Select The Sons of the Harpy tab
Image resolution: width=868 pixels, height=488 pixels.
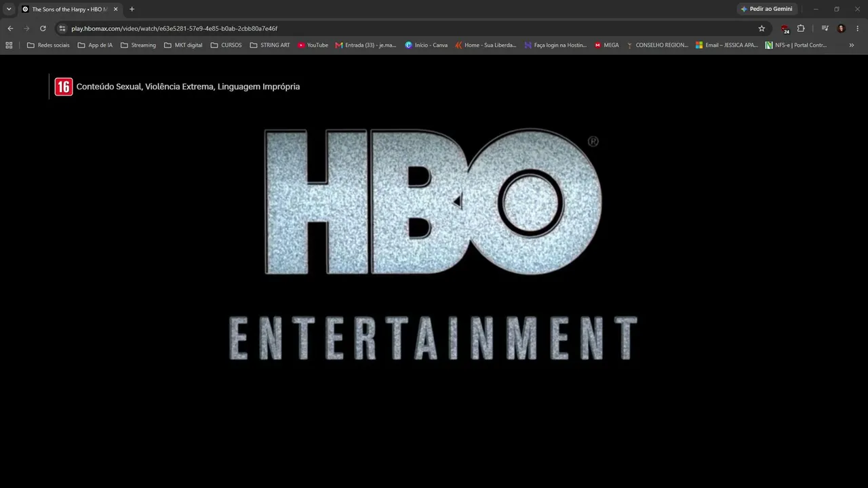(x=70, y=9)
